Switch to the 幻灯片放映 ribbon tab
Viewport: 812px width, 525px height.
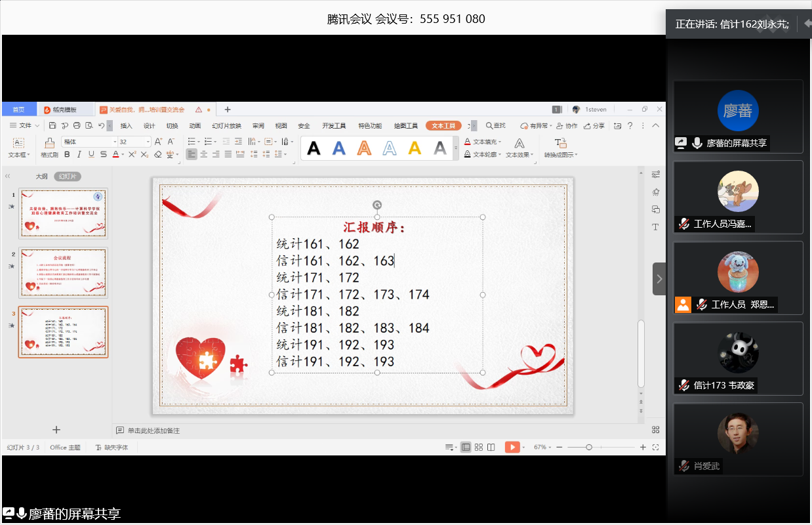(226, 125)
